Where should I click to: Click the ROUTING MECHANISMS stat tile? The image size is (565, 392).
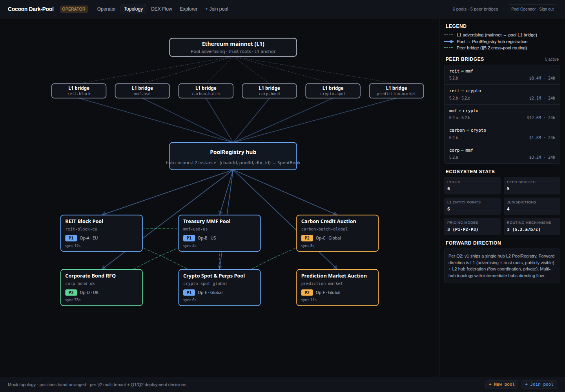tap(532, 227)
